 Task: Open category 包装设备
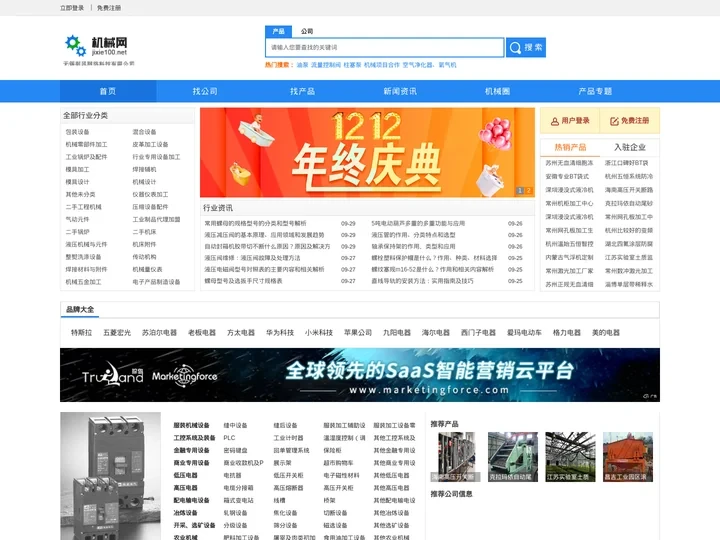click(x=77, y=132)
